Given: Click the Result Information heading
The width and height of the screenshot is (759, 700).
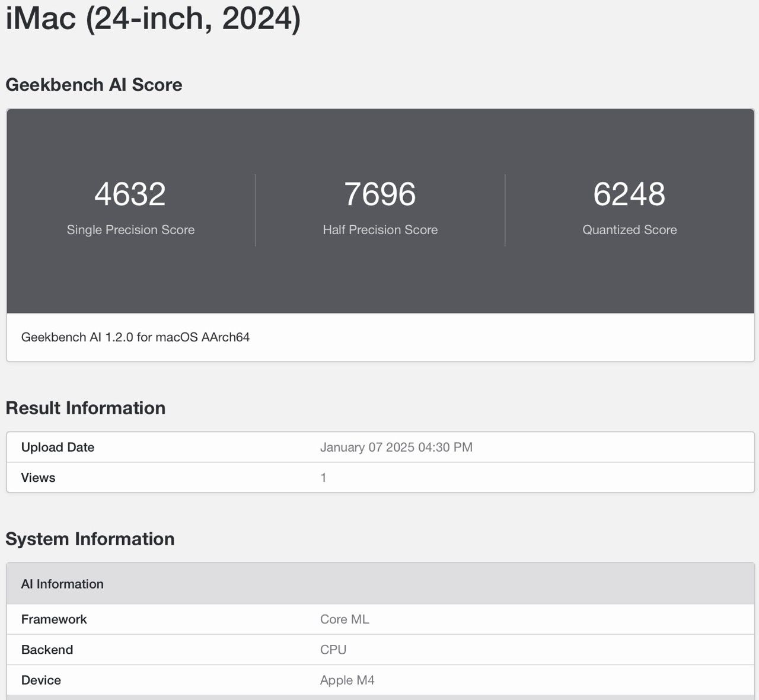Looking at the screenshot, I should (85, 408).
